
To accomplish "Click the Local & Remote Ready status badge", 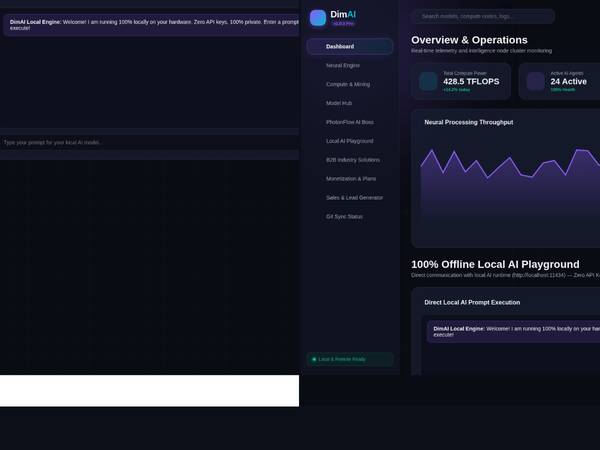I will [350, 359].
